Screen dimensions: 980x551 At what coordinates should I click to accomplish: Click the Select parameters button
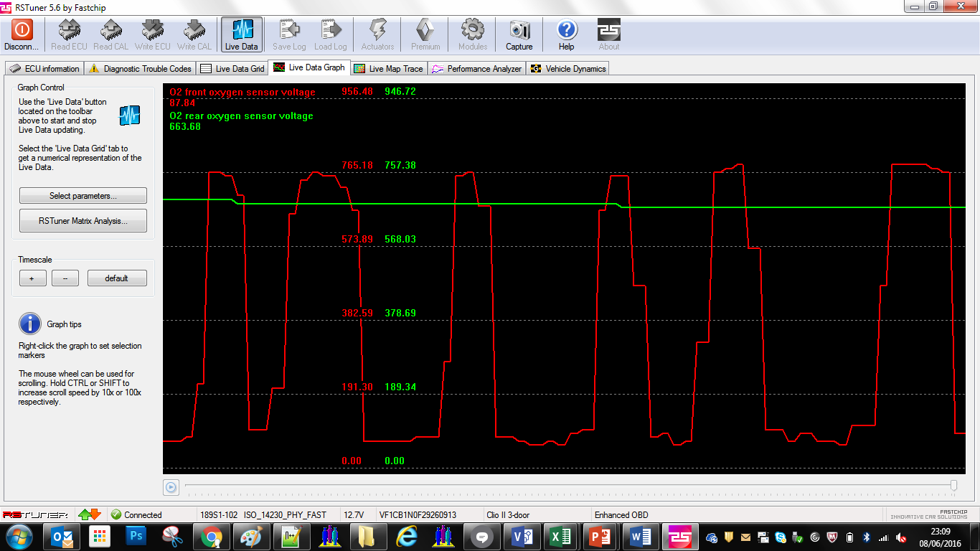[83, 196]
